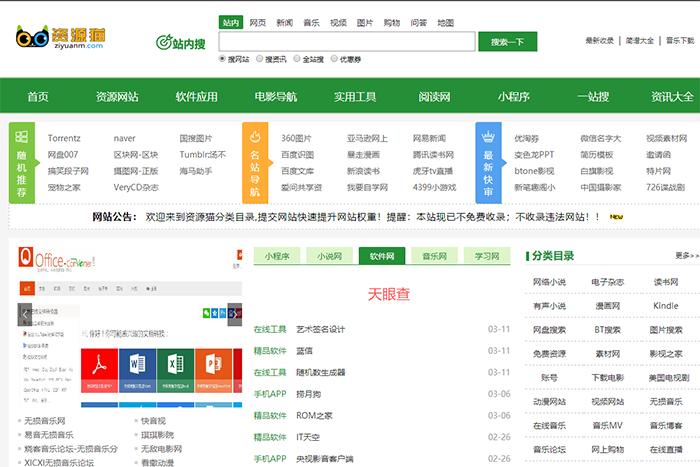Open the red 天眼查 headline link
Viewport: 700px width, 467px height.
(x=388, y=294)
